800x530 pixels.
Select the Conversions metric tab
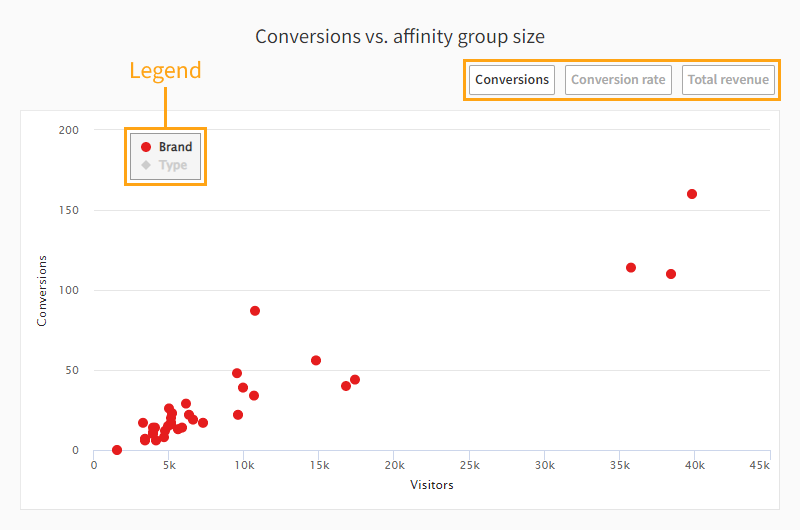tap(512, 80)
